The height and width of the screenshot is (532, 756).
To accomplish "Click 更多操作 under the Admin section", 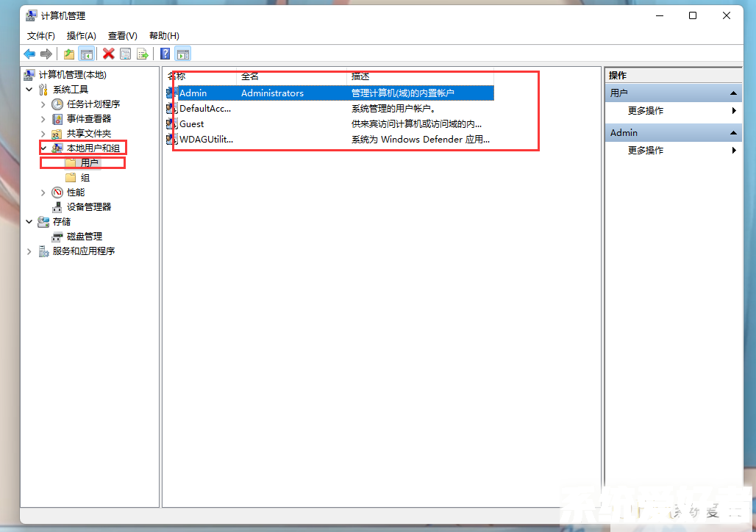I will point(645,151).
